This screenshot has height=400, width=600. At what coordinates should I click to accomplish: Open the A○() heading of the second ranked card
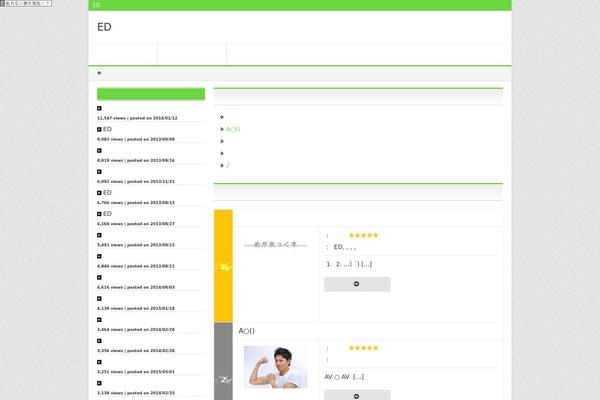tap(247, 331)
